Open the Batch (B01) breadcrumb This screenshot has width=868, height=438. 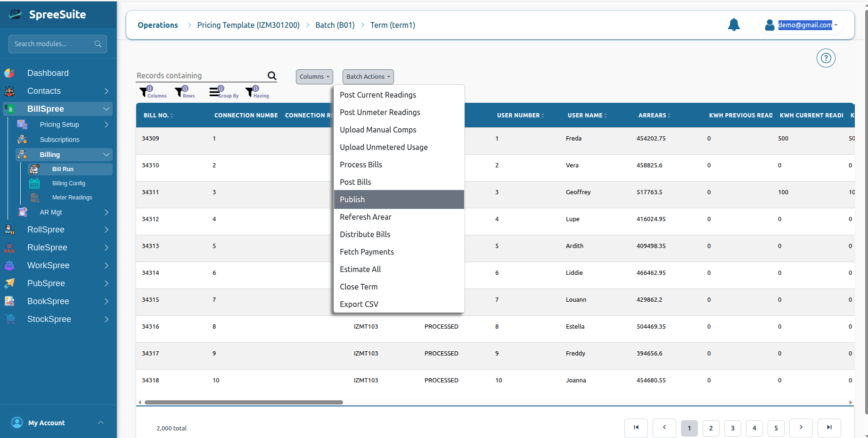335,25
